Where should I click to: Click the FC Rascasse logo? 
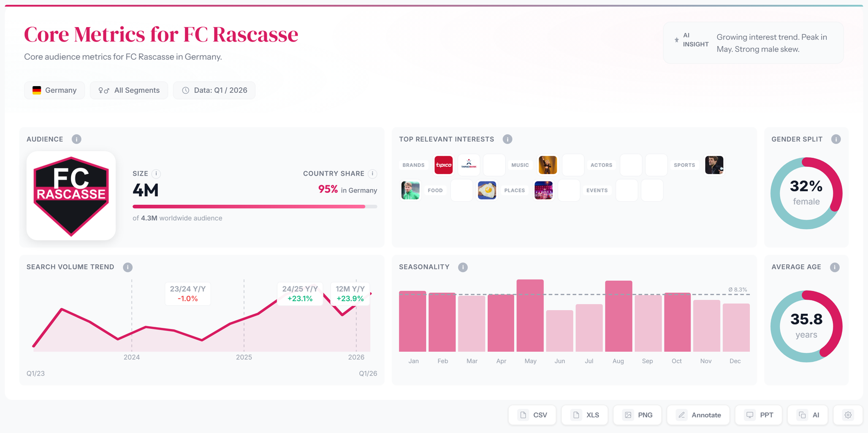(x=71, y=196)
